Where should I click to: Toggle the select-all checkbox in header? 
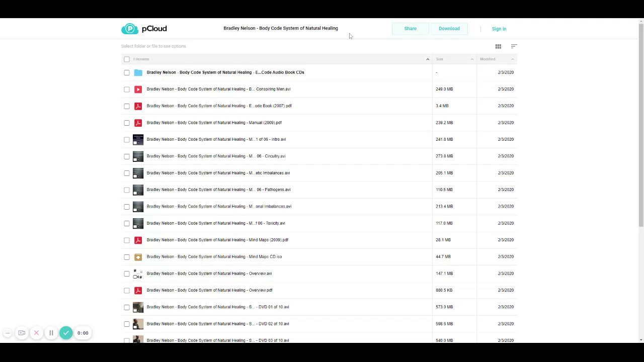tap(127, 59)
